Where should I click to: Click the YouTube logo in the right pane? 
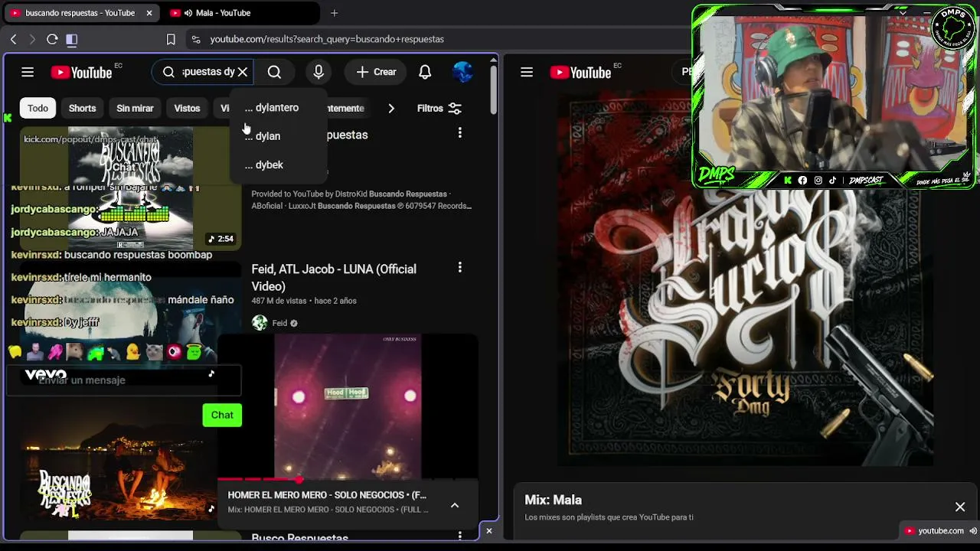(580, 72)
